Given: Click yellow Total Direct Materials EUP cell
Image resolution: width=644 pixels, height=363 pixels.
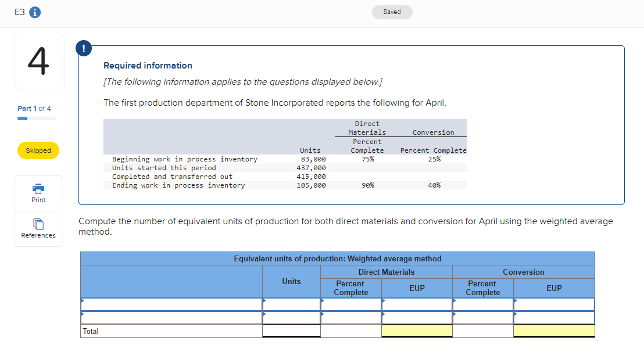Looking at the screenshot, I should coord(417,331).
